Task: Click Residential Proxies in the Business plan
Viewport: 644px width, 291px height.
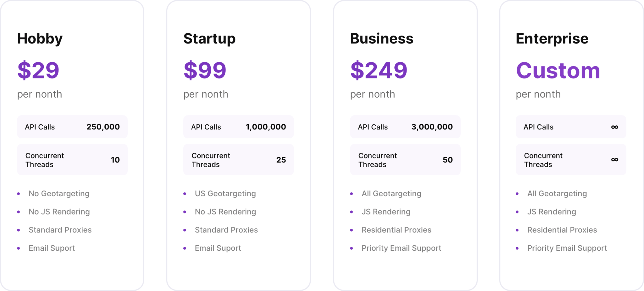Action: coord(396,230)
